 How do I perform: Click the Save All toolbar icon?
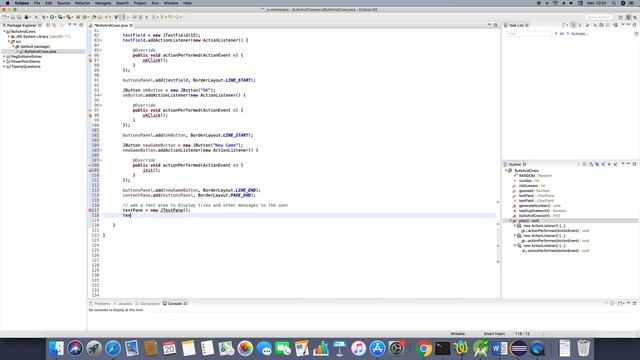pos(19,17)
